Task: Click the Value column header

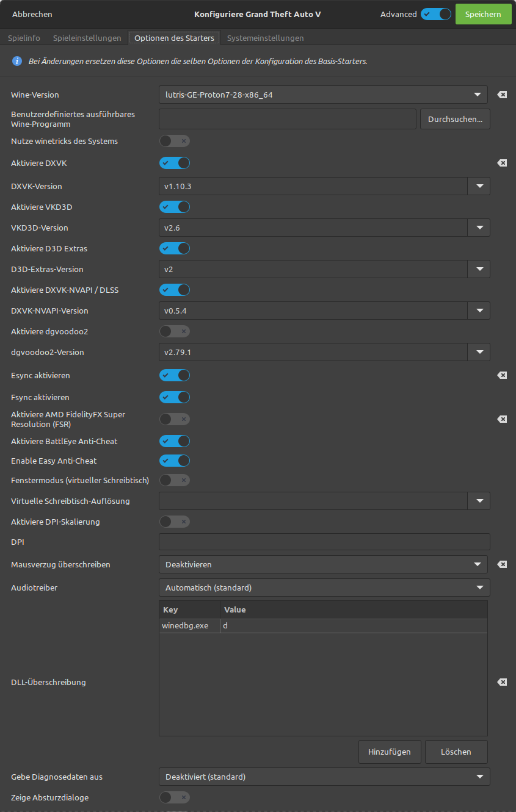Action: point(354,609)
